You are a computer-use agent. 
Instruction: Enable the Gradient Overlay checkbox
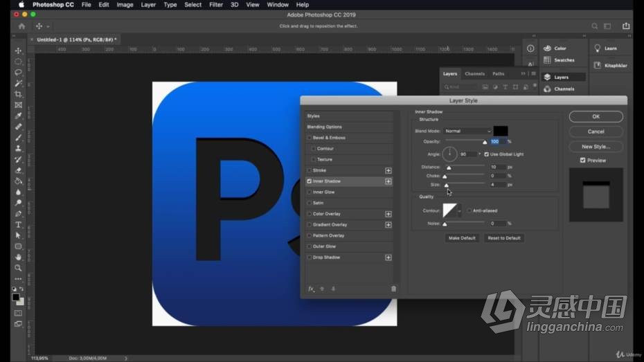[x=310, y=224]
